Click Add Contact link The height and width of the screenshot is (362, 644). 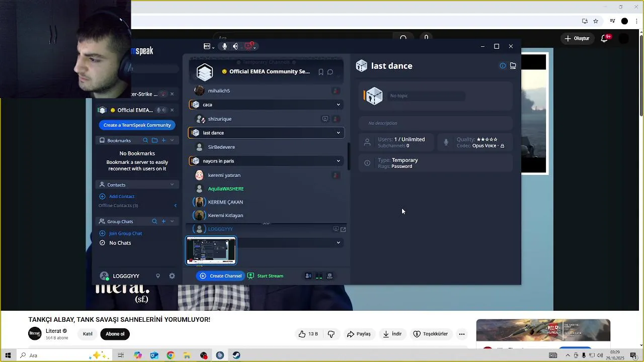pyautogui.click(x=122, y=197)
